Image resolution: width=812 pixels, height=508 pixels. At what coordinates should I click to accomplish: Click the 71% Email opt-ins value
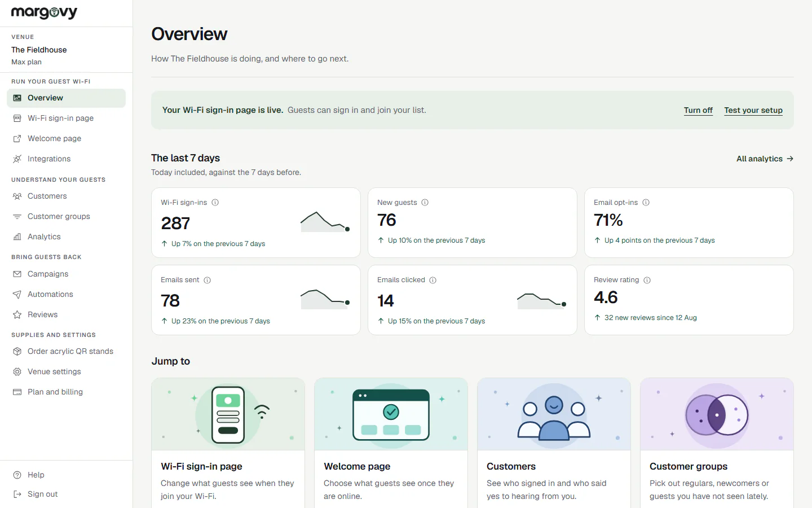[608, 220]
